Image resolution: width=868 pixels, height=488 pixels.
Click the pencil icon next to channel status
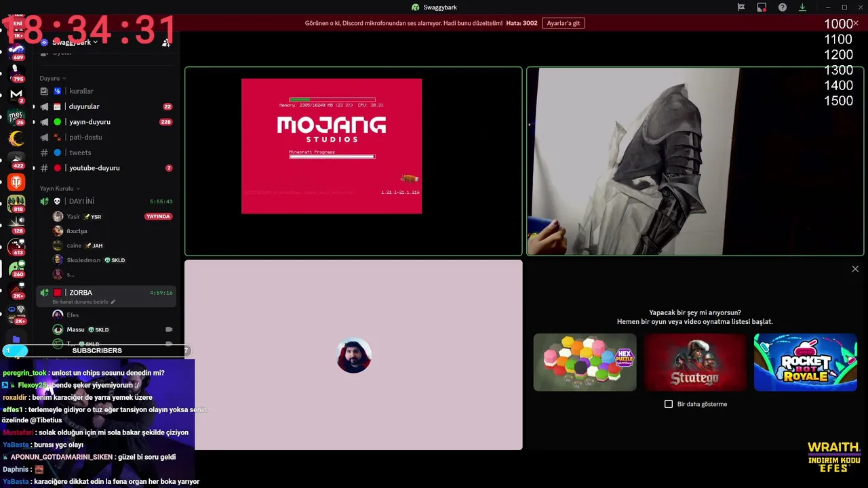pyautogui.click(x=113, y=302)
